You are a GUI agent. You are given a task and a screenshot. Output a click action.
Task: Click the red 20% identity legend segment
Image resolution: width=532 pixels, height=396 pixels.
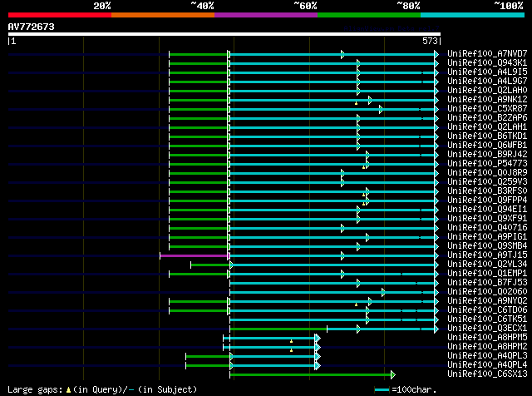(60, 15)
